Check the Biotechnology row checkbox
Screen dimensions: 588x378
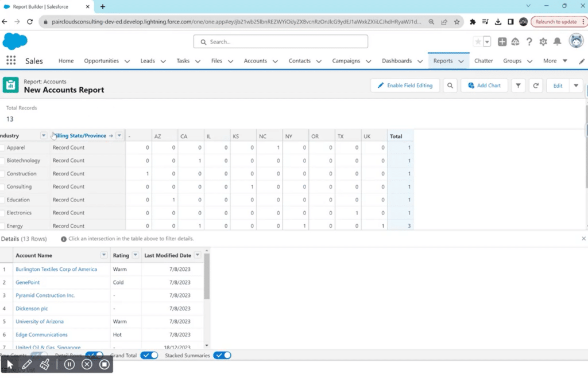[x=2, y=161]
